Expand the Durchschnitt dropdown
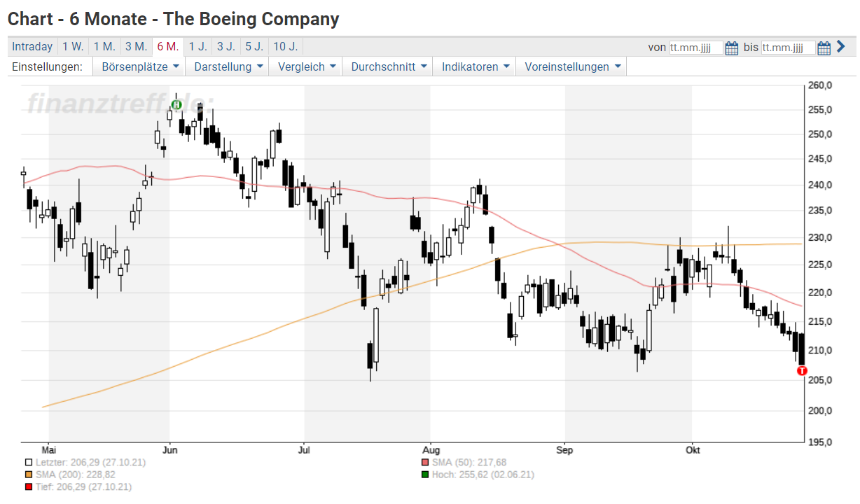Viewport: 860px width, 504px height. click(x=388, y=67)
